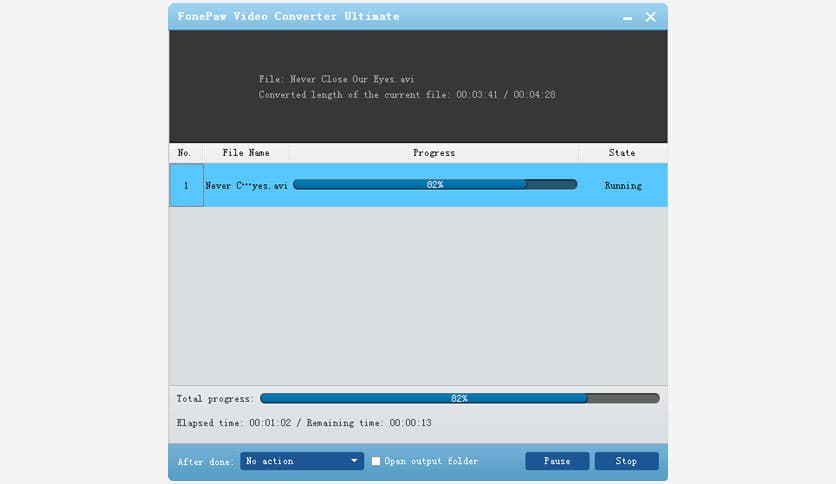Click the Total progress label
Image resolution: width=836 pixels, height=484 pixels.
pyautogui.click(x=215, y=399)
